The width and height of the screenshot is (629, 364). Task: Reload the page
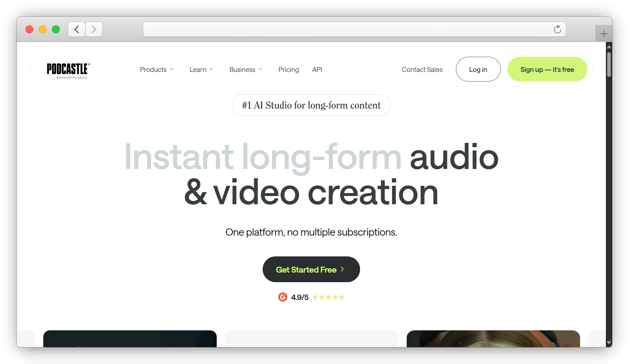[558, 29]
